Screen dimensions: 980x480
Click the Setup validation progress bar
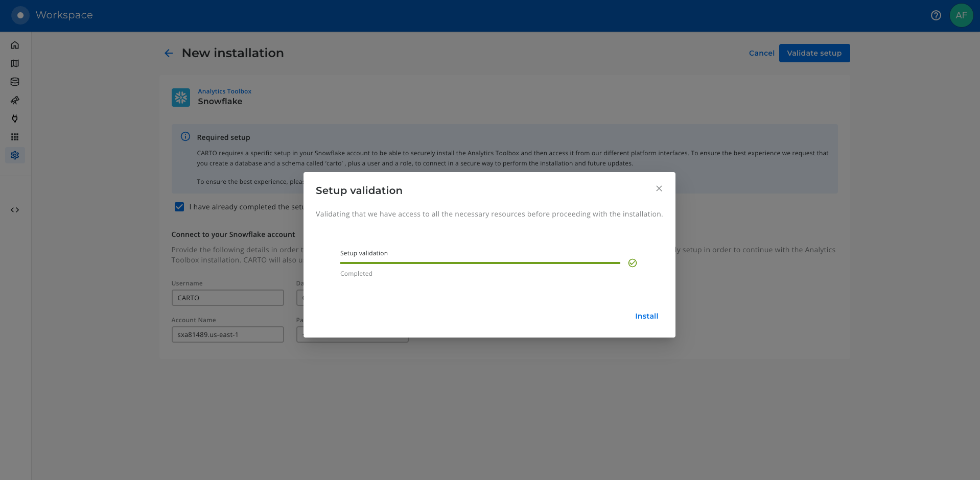tap(480, 263)
